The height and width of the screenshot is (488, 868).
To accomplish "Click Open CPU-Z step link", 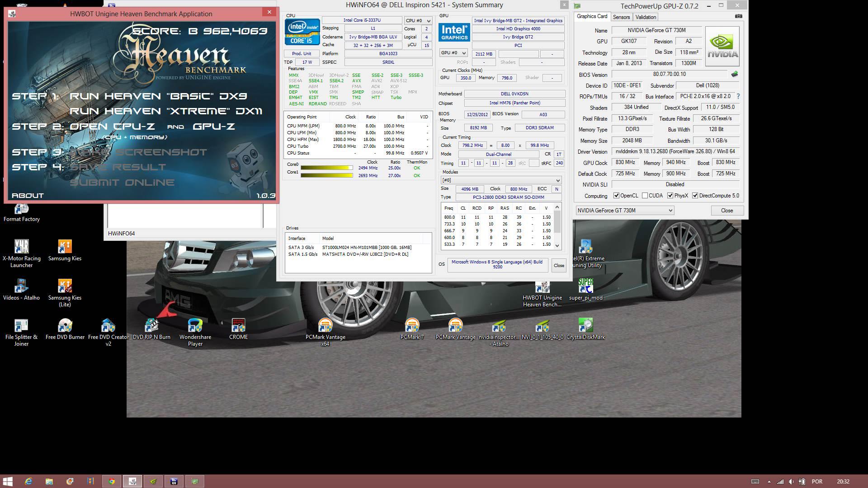I will (x=112, y=127).
